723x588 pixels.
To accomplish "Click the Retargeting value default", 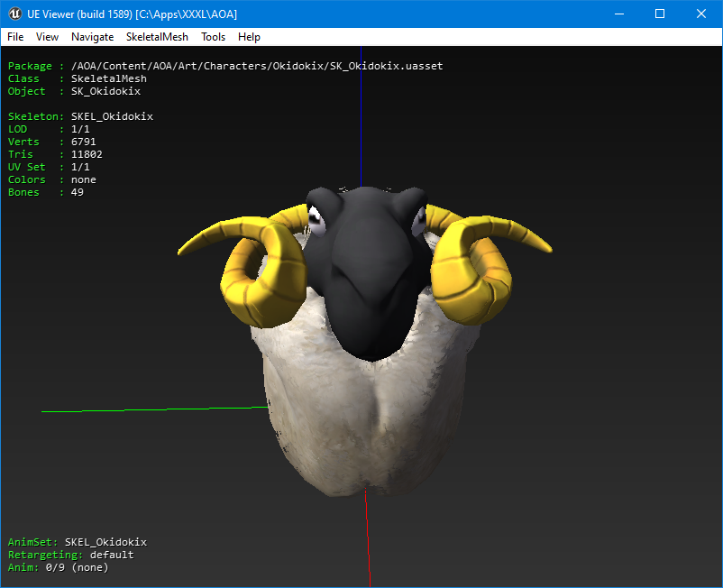I will [112, 555].
